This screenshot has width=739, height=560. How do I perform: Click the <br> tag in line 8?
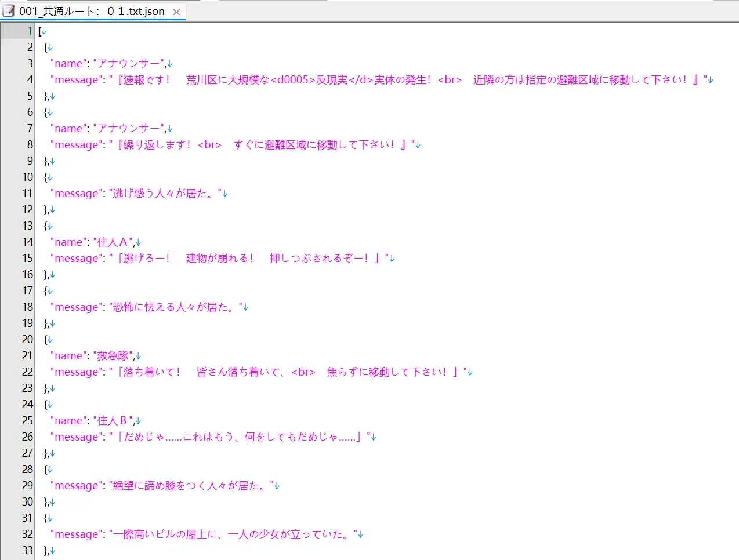coord(209,145)
